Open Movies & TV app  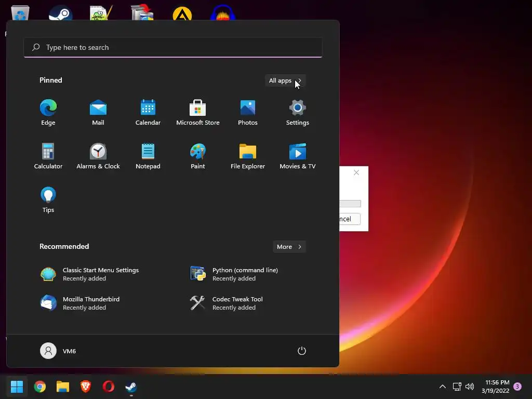pyautogui.click(x=298, y=156)
